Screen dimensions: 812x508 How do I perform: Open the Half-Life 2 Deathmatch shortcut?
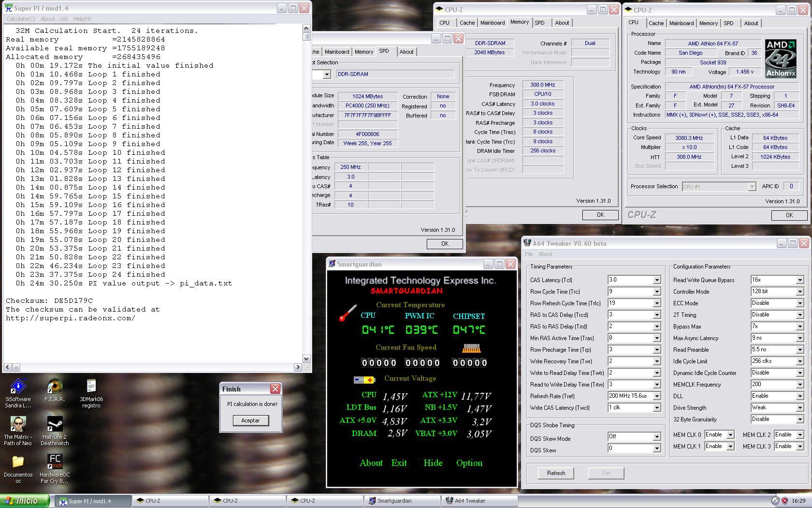pos(55,424)
